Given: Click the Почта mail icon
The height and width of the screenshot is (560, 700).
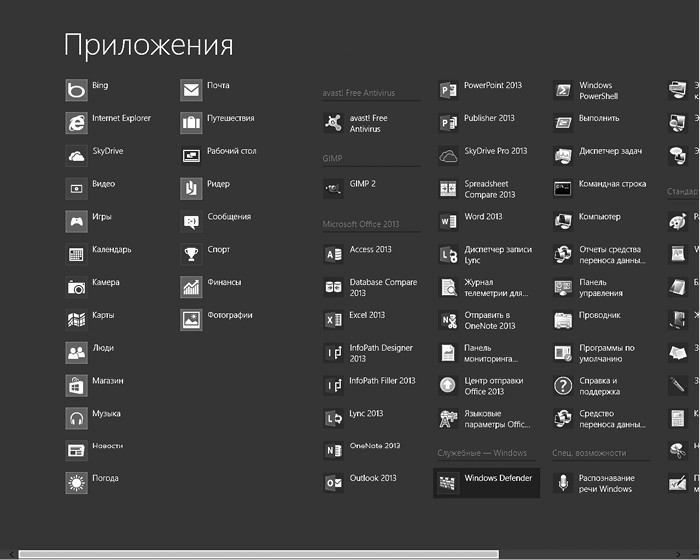Looking at the screenshot, I should click(x=191, y=90).
